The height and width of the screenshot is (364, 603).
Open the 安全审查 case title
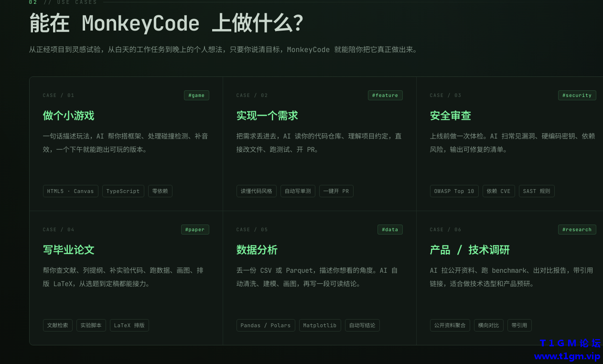click(451, 116)
